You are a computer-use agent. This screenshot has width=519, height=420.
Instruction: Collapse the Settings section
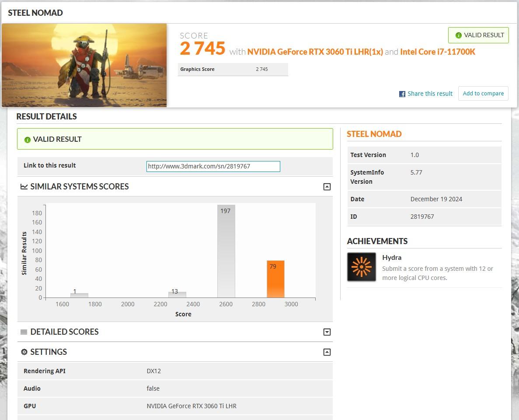click(327, 352)
